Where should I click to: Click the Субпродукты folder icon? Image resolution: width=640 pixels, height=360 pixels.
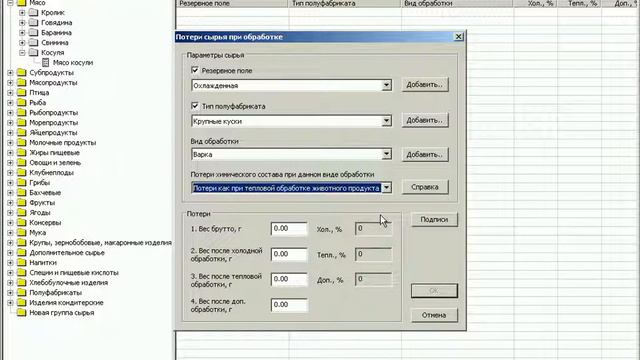click(x=22, y=73)
